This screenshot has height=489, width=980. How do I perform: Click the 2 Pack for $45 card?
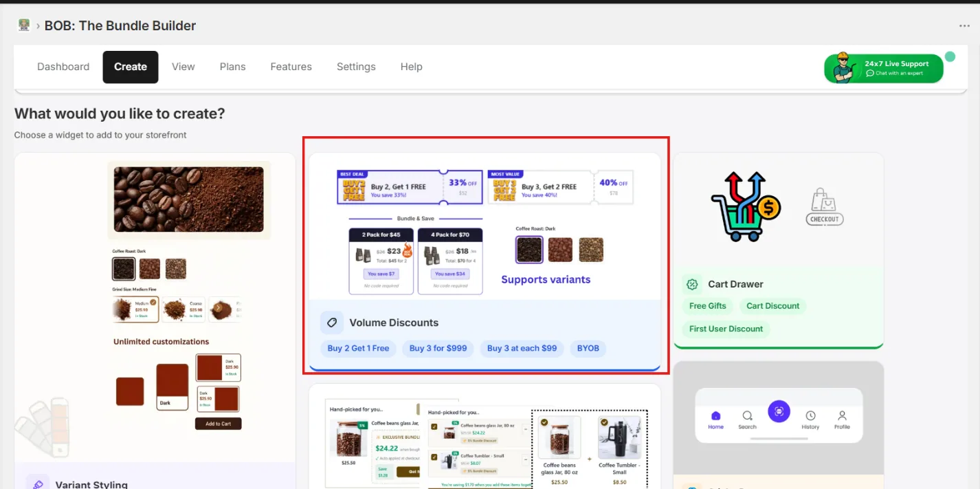pos(381,261)
